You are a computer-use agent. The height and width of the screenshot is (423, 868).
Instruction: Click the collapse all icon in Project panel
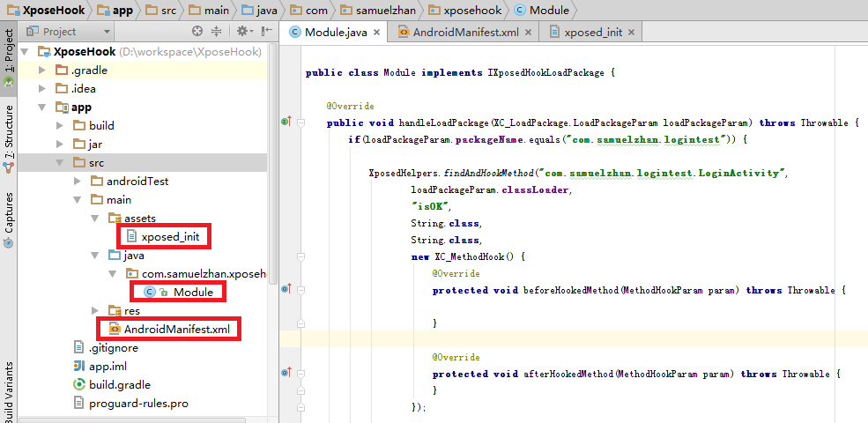[217, 32]
